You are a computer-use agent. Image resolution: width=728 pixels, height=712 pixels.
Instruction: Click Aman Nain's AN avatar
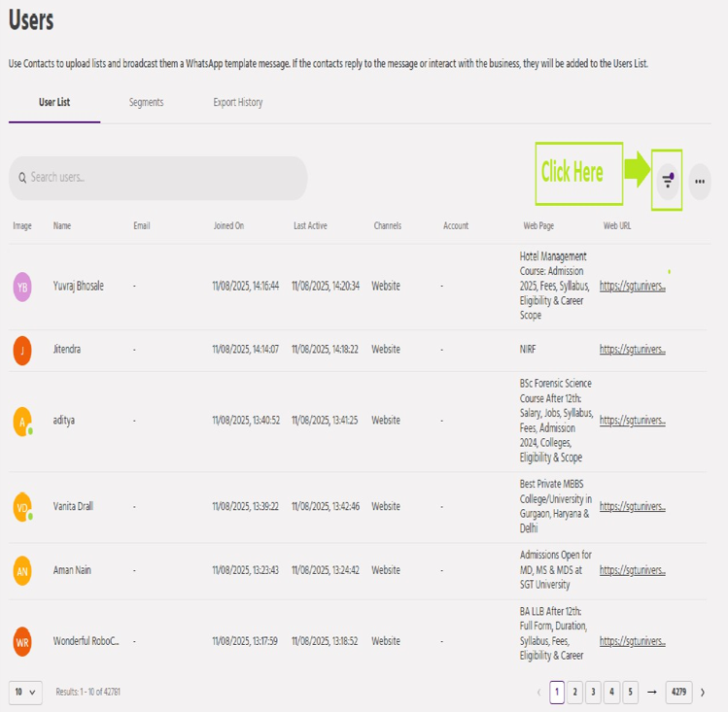pyautogui.click(x=22, y=570)
